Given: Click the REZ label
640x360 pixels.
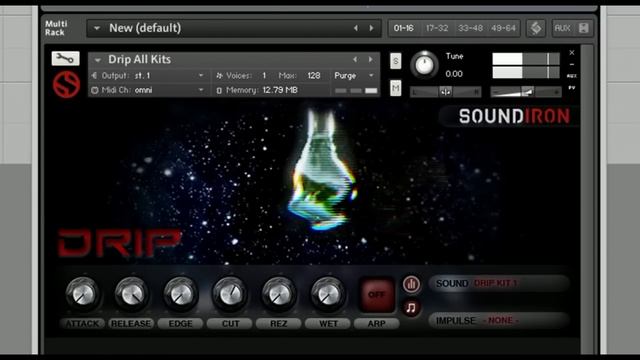Looking at the screenshot, I should [278, 324].
